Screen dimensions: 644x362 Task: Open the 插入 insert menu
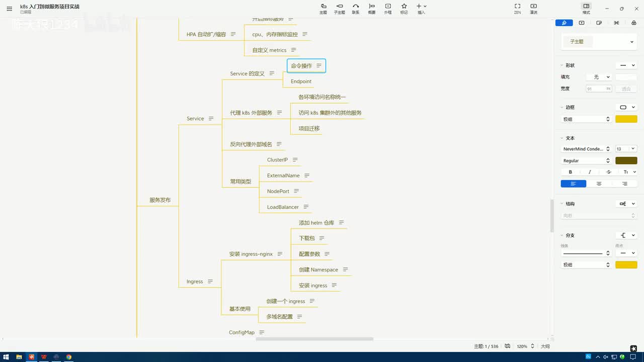click(422, 9)
